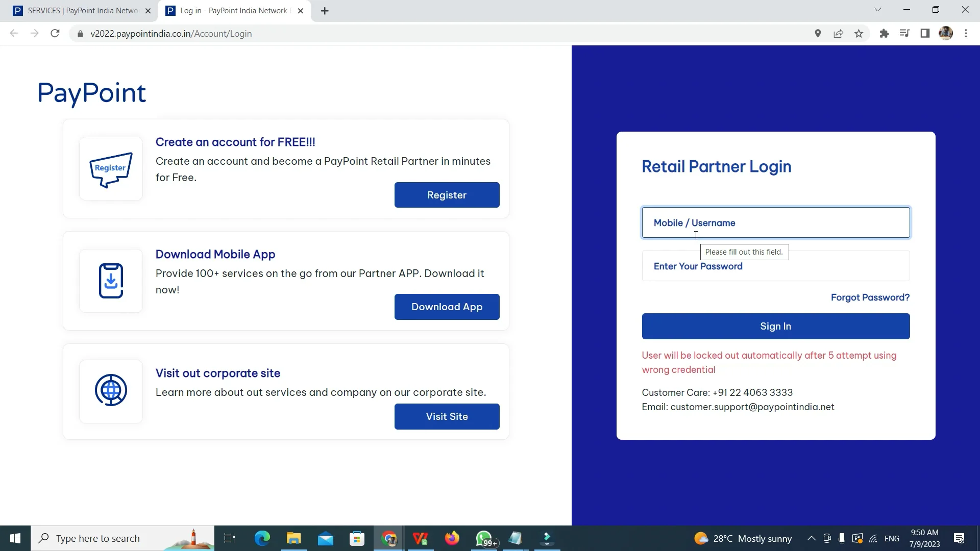Image resolution: width=980 pixels, height=551 pixels.
Task: Open the media controls playlist icon
Action: (904, 33)
